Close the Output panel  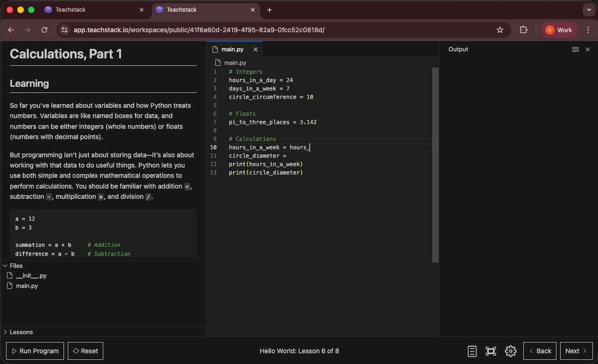(588, 49)
